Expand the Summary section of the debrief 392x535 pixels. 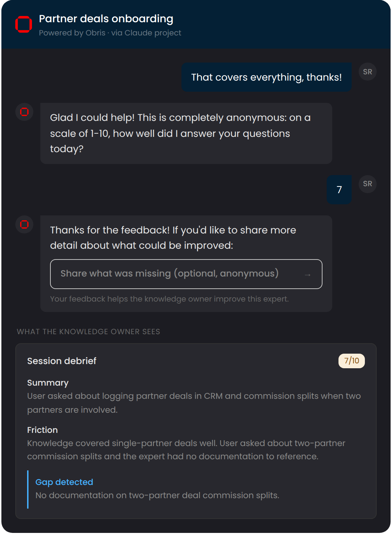tap(48, 383)
